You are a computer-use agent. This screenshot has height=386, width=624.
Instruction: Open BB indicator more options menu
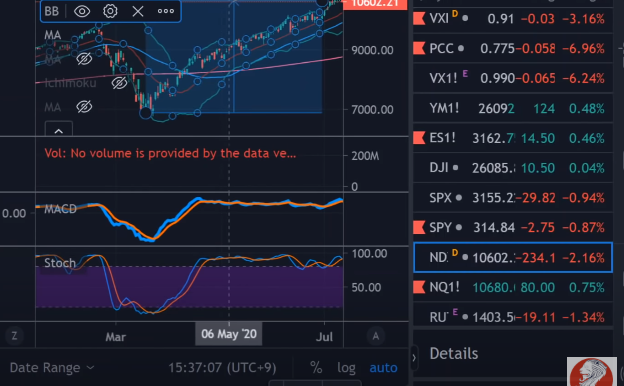coord(166,11)
